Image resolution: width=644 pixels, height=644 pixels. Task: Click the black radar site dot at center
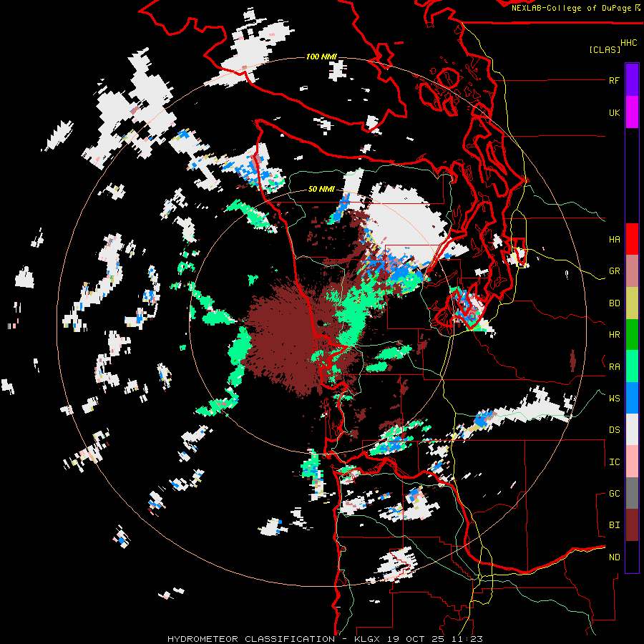pos(321,323)
